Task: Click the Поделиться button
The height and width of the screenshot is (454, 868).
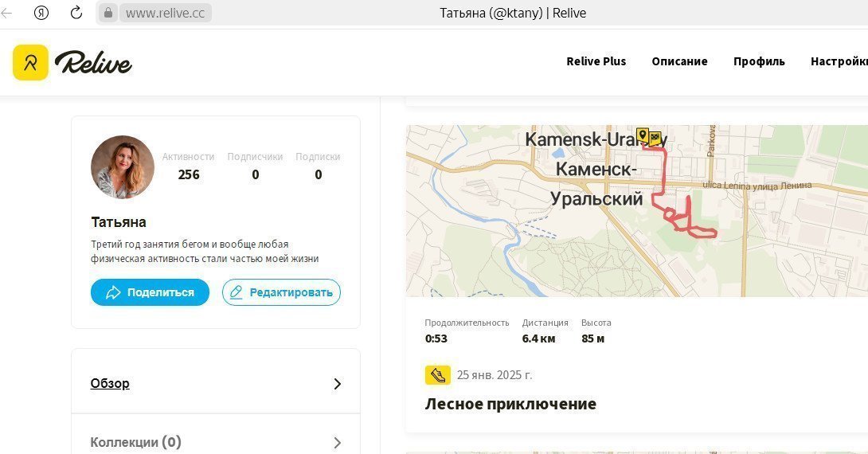Action: pyautogui.click(x=150, y=292)
